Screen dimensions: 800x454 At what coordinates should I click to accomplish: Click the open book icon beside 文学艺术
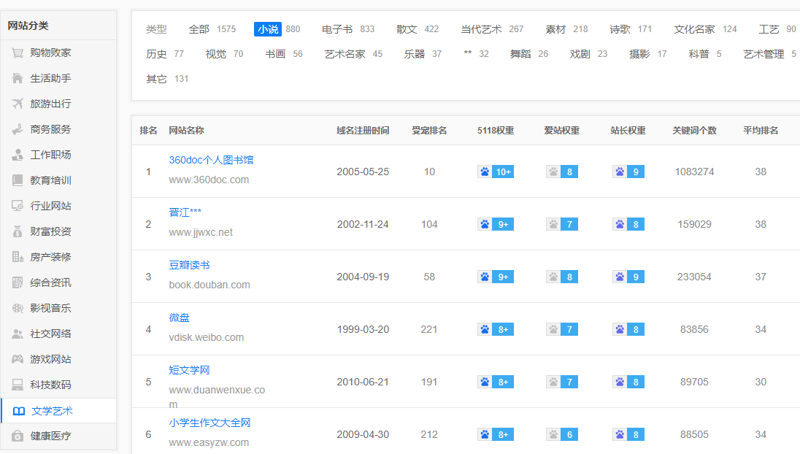[19, 411]
